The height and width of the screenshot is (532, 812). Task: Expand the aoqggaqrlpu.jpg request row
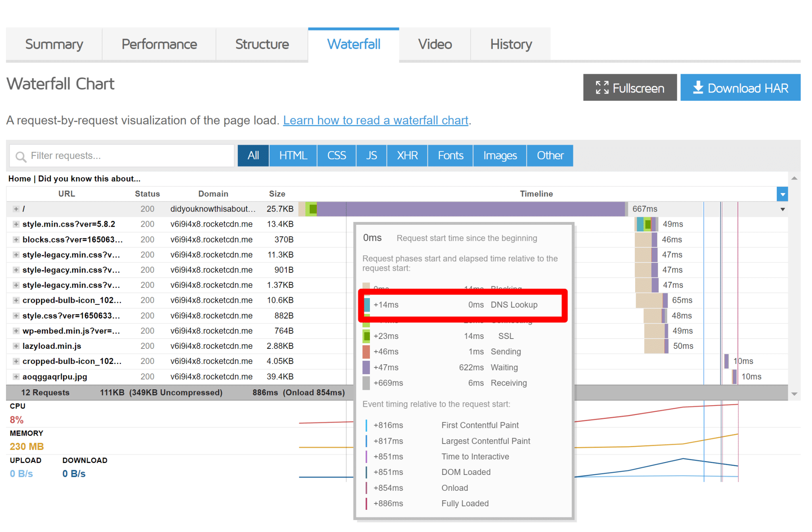tap(16, 377)
